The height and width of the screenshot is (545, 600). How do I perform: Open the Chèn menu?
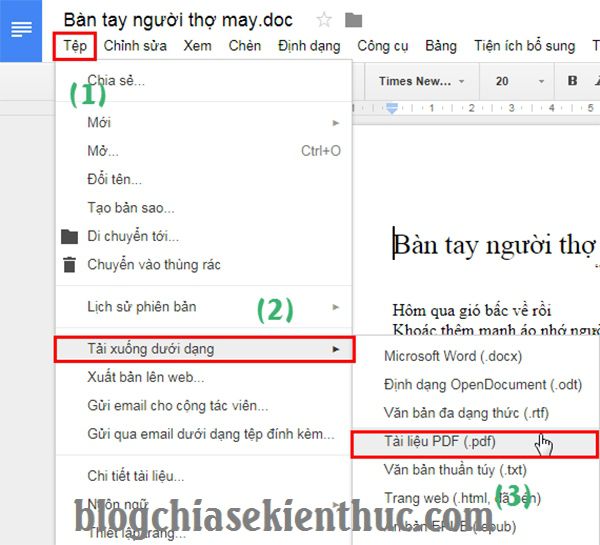pos(245,46)
